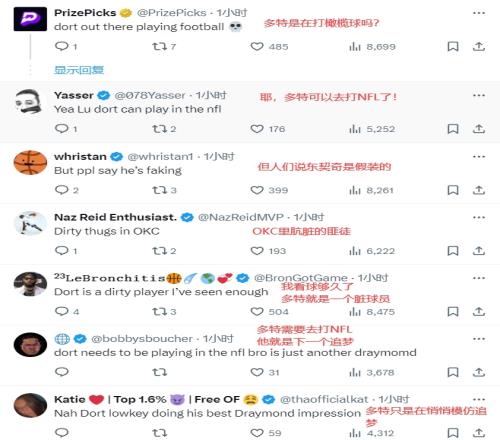The height and width of the screenshot is (440, 500).
Task: Share the LeBronchitis tweet about dirty player
Action: click(479, 311)
